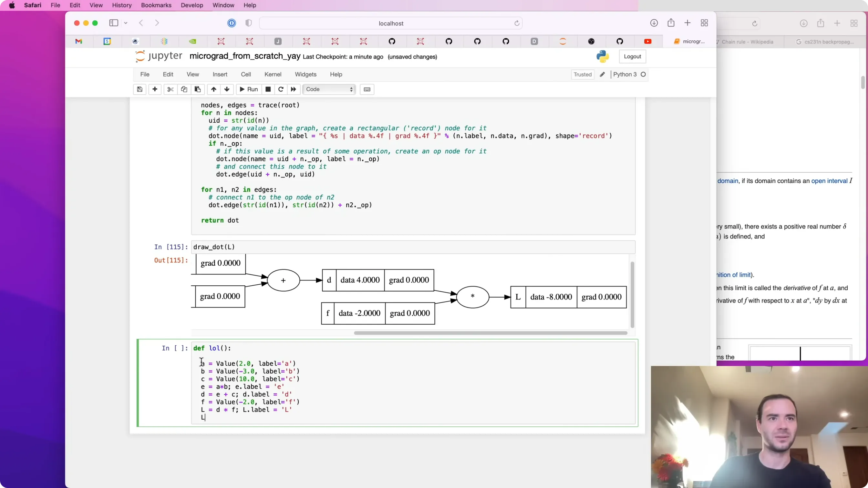The image size is (868, 488).
Task: Insert a cell below with the plus icon
Action: pos(155,89)
